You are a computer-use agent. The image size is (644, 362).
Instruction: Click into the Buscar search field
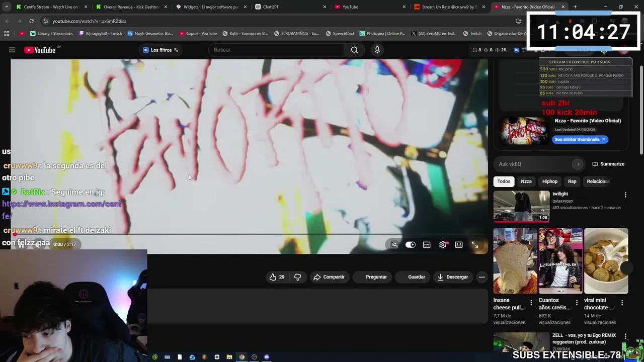pos(277,50)
